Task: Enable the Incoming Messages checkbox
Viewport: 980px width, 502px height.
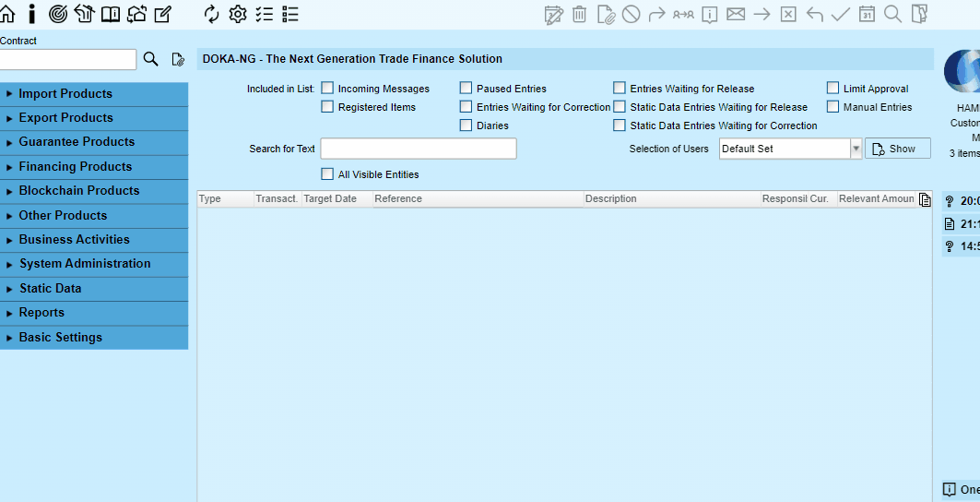Action: [x=327, y=89]
